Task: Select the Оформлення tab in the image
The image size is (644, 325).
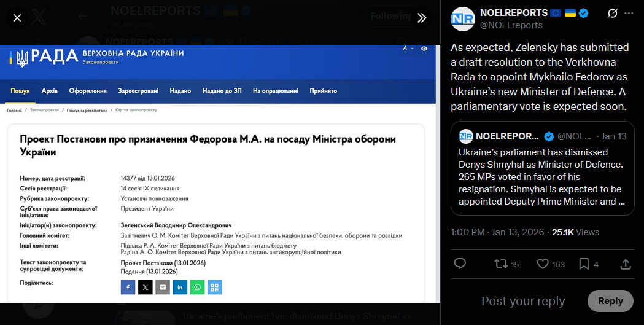Action: tap(88, 91)
